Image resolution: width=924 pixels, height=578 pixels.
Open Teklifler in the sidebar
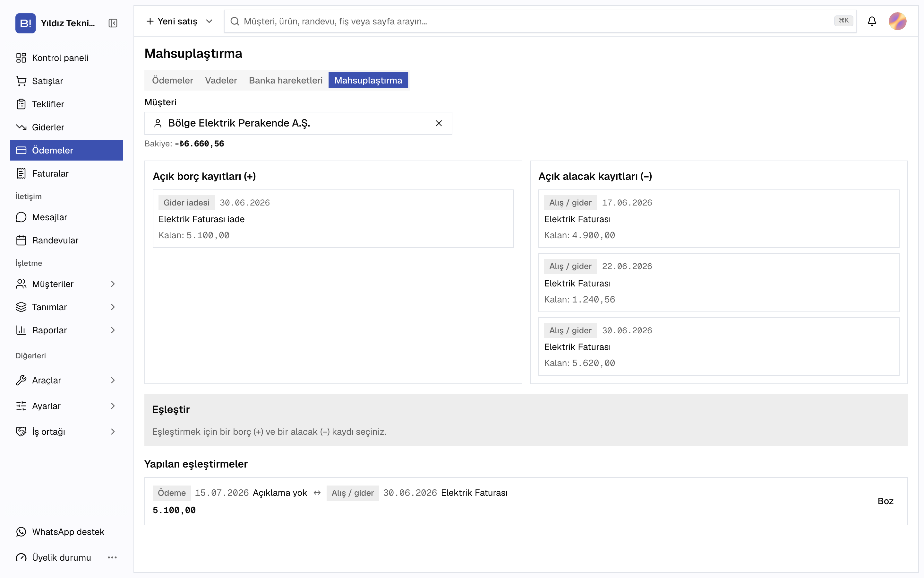coord(67,104)
